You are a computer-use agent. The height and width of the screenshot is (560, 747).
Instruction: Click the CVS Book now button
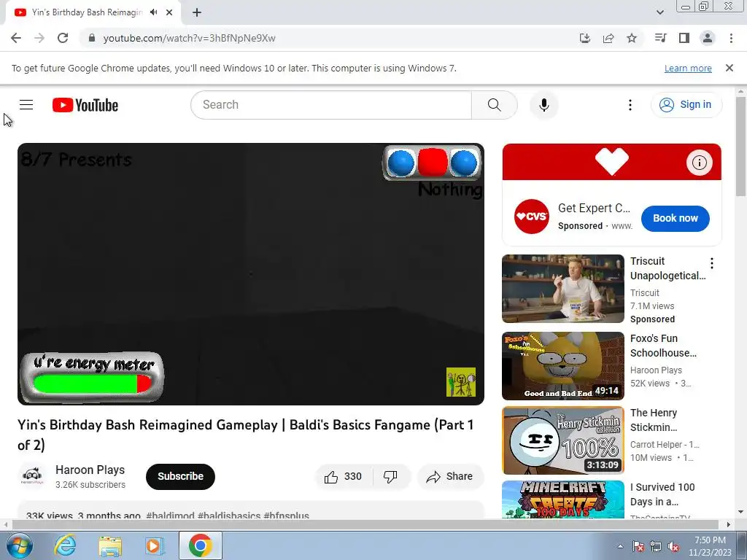(x=675, y=218)
